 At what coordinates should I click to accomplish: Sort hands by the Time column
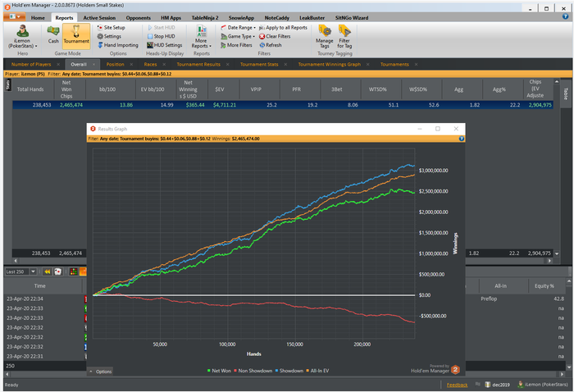point(40,286)
